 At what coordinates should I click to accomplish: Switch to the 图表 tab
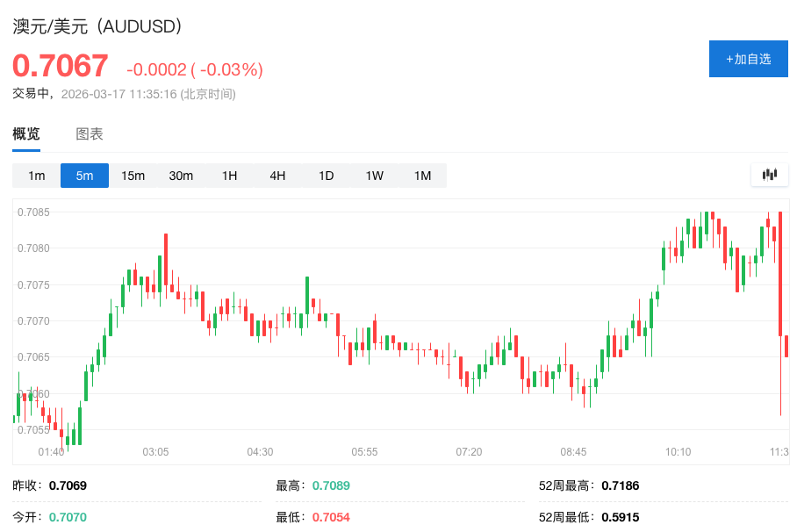(x=90, y=133)
